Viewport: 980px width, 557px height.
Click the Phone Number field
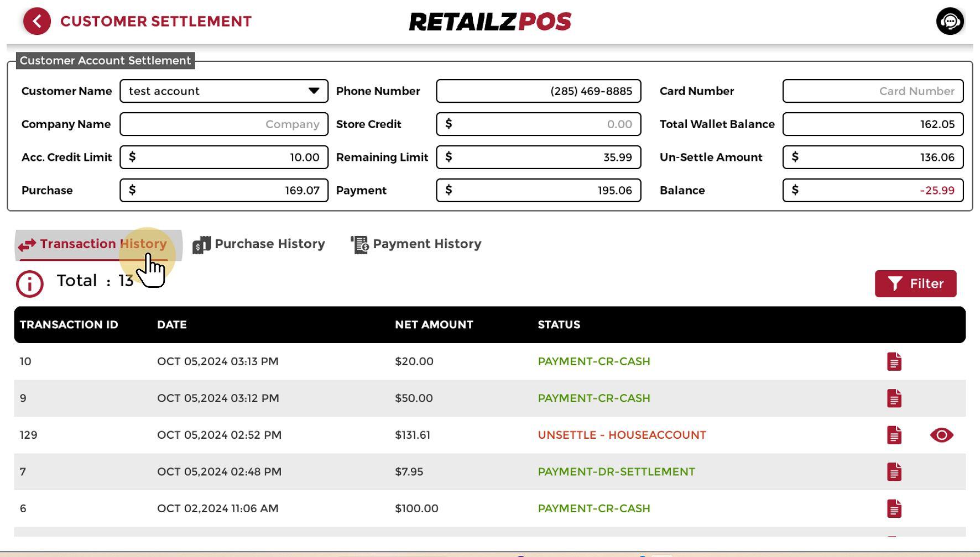tap(538, 91)
